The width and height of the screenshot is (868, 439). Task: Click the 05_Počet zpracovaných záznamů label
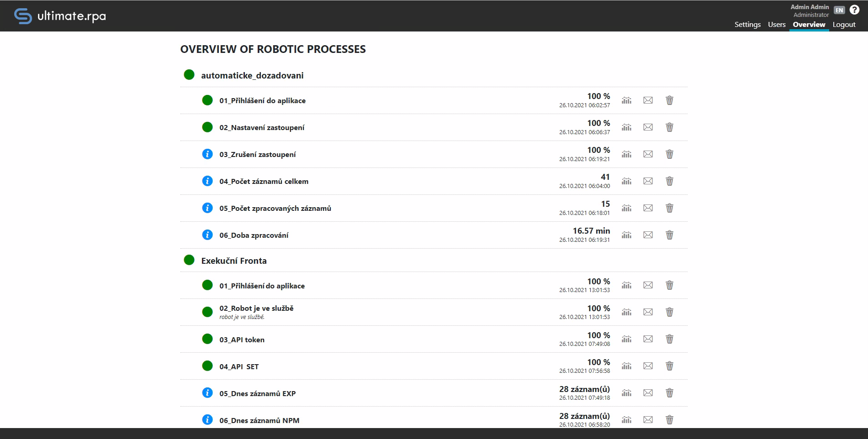pos(275,209)
